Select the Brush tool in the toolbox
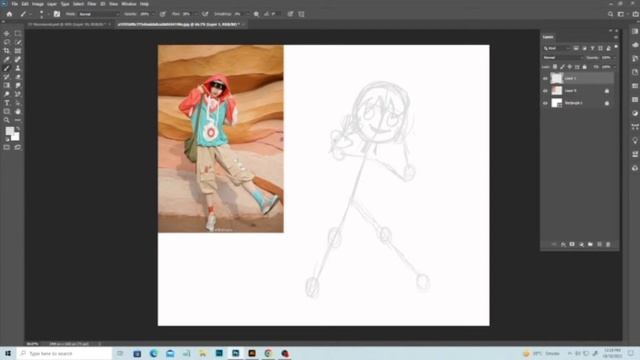Screen dimensions: 640x360 (7, 68)
